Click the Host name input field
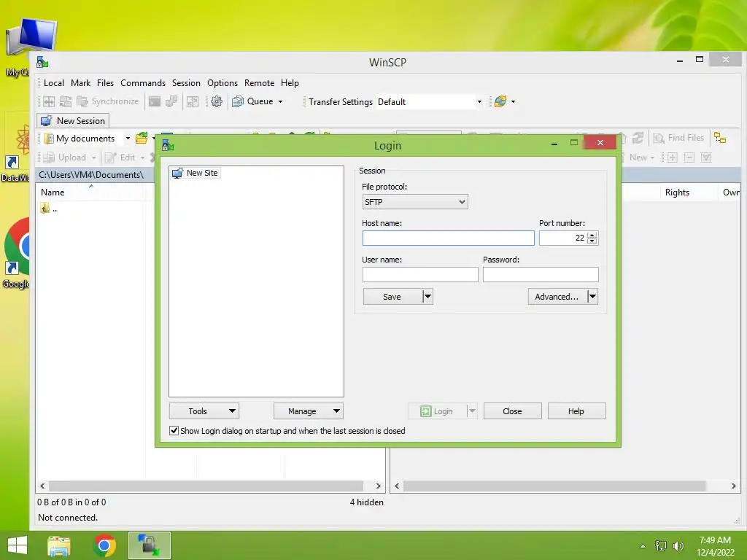This screenshot has width=747, height=560. 449,238
